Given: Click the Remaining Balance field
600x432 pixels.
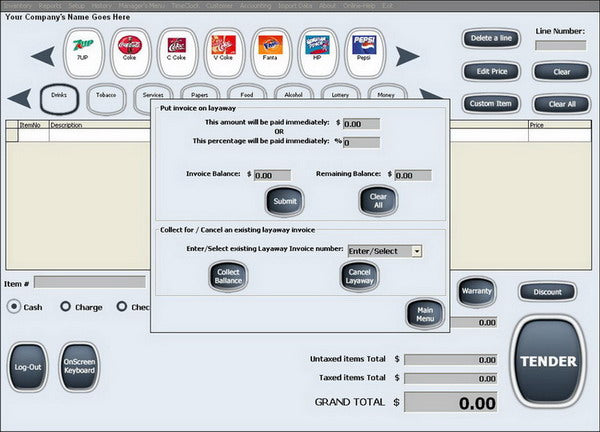Looking at the screenshot, I should pos(413,176).
